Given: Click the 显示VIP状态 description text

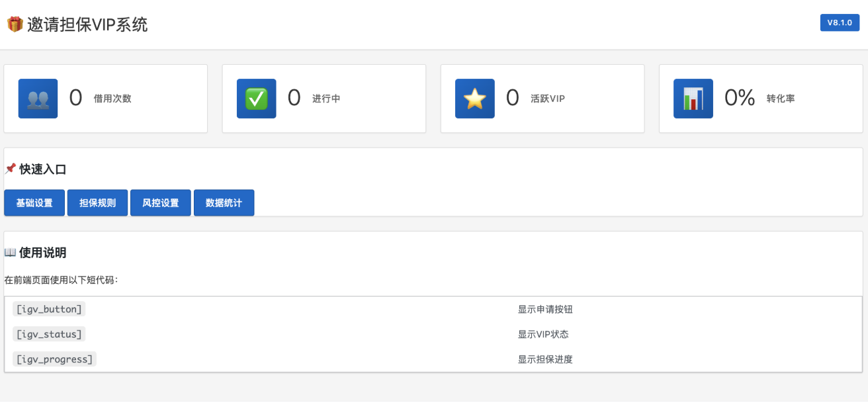Looking at the screenshot, I should click(x=543, y=334).
